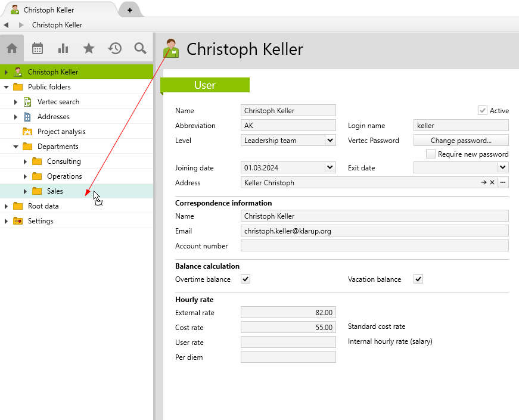This screenshot has width=519, height=420.
Task: Uncheck the Overtime balance checkbox
Action: [x=245, y=279]
